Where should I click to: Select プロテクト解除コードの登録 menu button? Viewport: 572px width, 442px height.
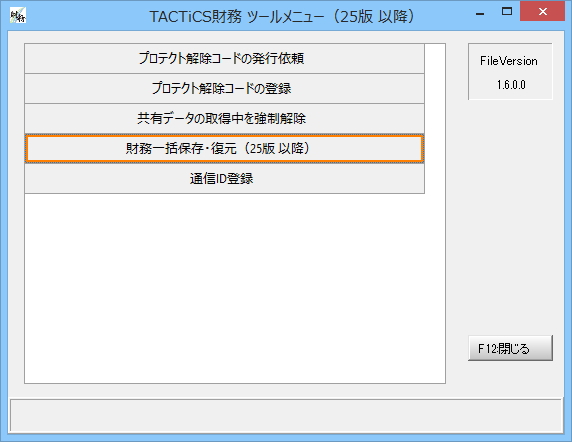point(224,89)
